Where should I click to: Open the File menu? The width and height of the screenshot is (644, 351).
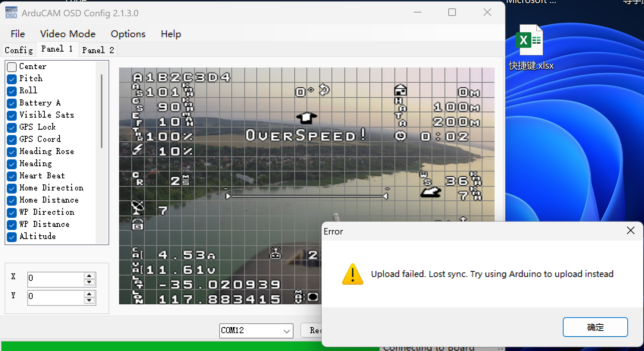(x=18, y=34)
